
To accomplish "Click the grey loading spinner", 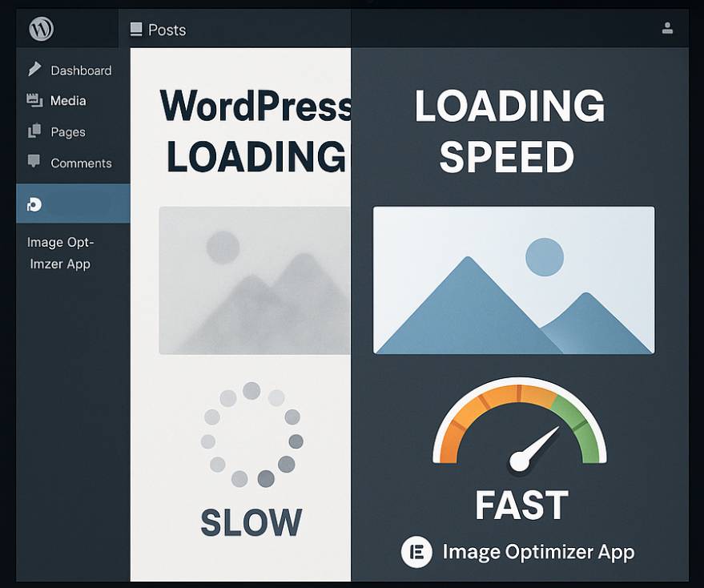I will coord(251,434).
